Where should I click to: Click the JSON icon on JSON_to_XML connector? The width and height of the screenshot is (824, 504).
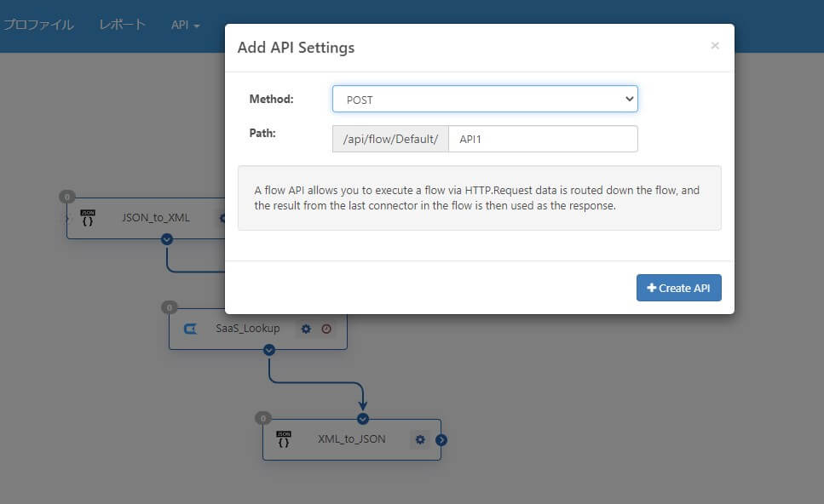click(88, 217)
